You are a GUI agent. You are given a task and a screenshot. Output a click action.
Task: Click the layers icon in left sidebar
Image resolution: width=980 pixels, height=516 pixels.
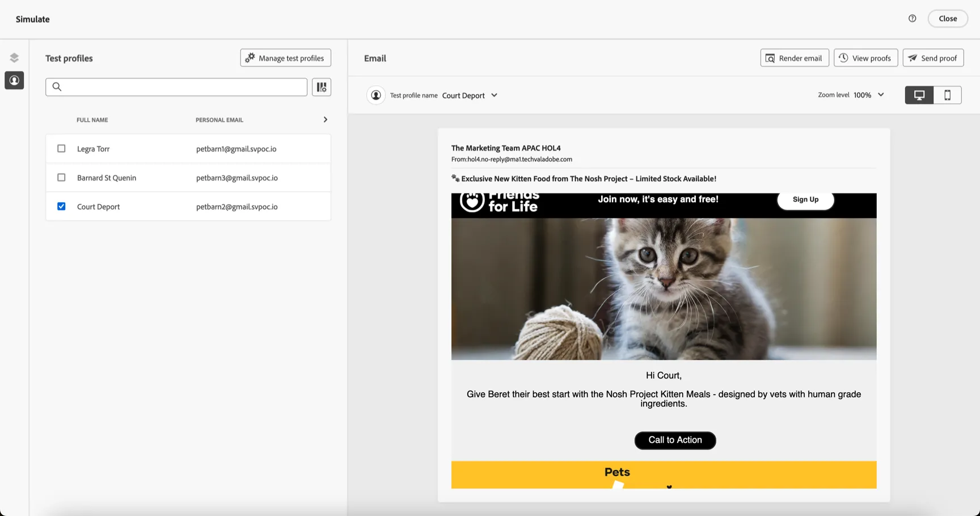pyautogui.click(x=14, y=58)
